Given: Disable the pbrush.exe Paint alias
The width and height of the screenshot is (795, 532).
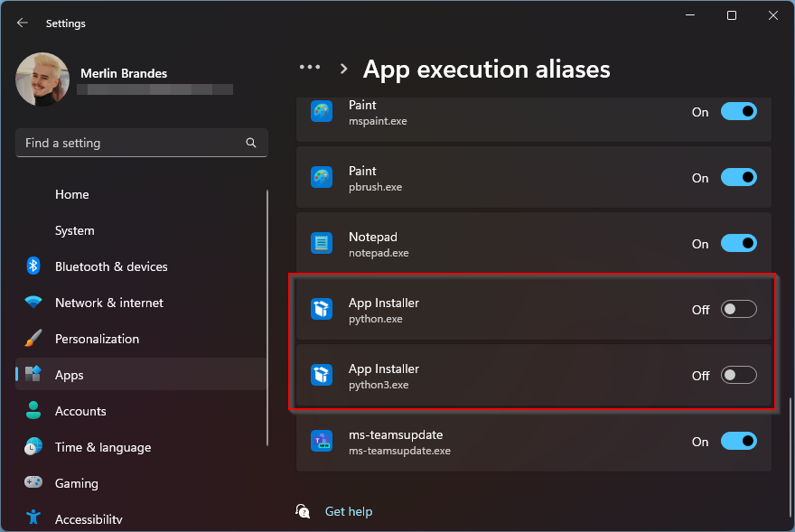Looking at the screenshot, I should pos(738,178).
